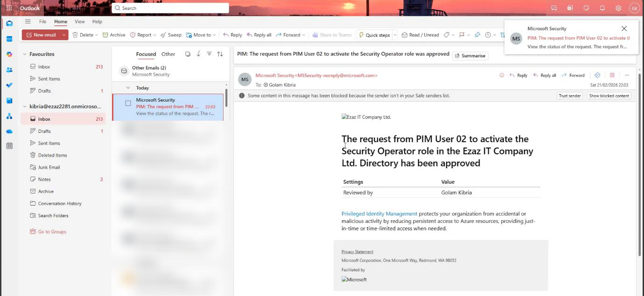
Task: Open the Home ribbon tab
Action: pyautogui.click(x=61, y=21)
